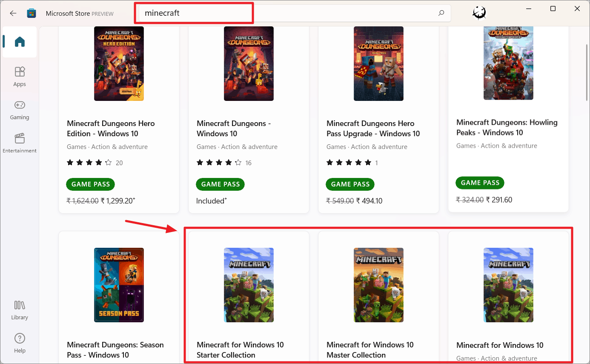Click GAME PASS badge above Included

[221, 184]
